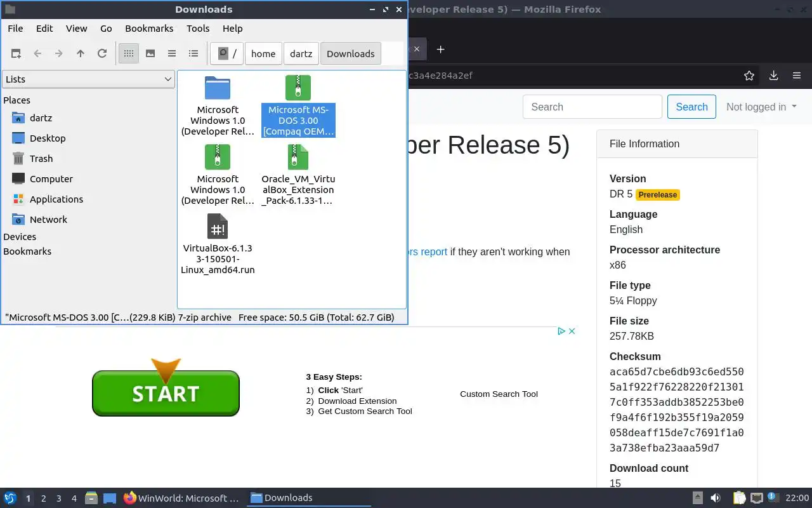The height and width of the screenshot is (508, 812).
Task: Select Computer in Places sidebar
Action: [x=51, y=179]
